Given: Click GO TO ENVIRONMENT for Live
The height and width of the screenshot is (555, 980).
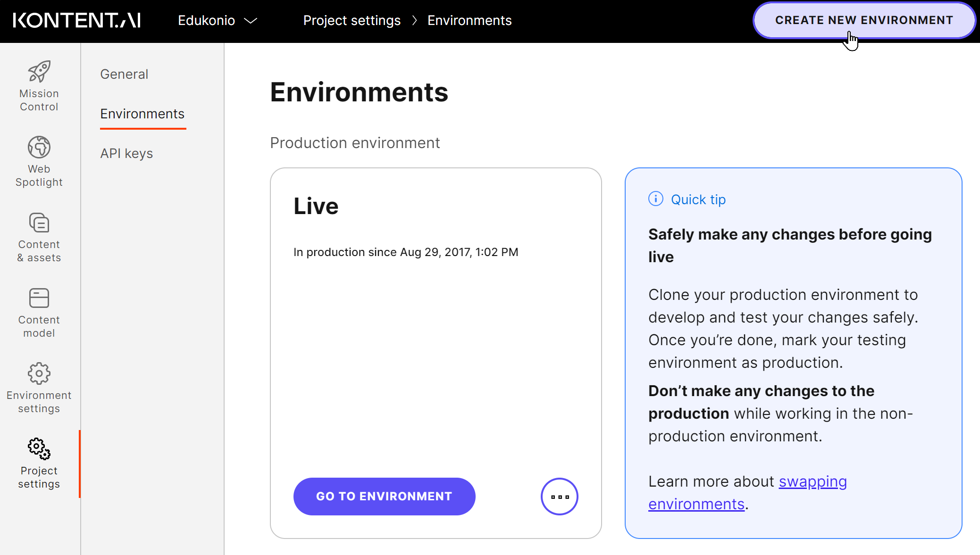Looking at the screenshot, I should point(384,496).
